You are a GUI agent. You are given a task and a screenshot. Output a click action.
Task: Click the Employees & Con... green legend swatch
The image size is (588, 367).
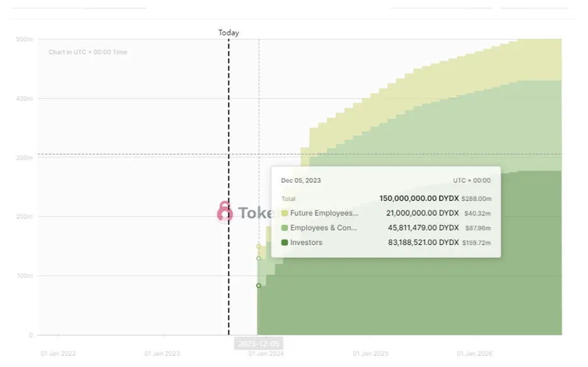click(x=285, y=227)
